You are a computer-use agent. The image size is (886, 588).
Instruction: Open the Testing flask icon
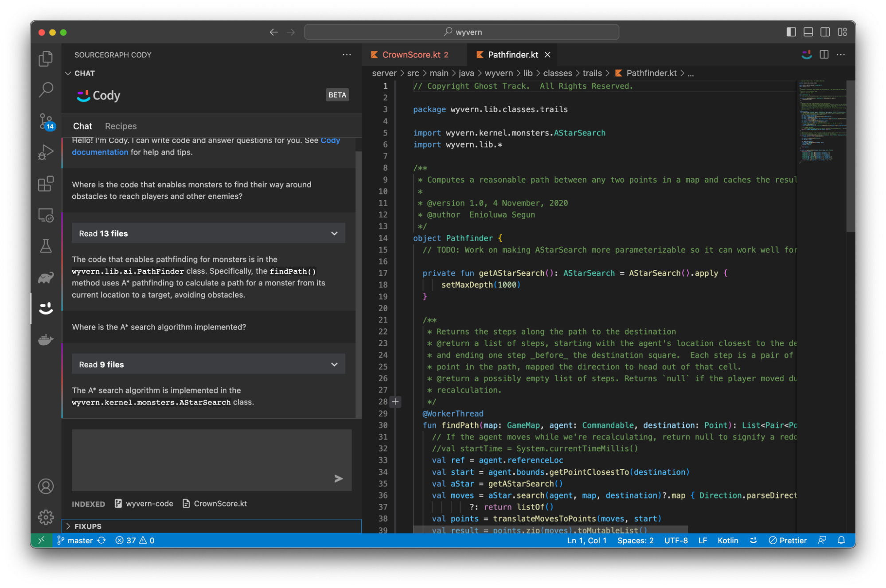tap(46, 246)
